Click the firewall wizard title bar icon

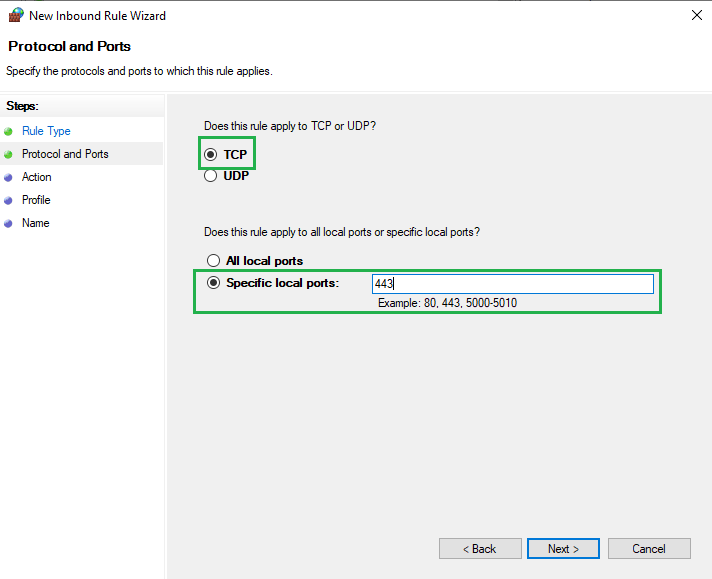coord(16,15)
